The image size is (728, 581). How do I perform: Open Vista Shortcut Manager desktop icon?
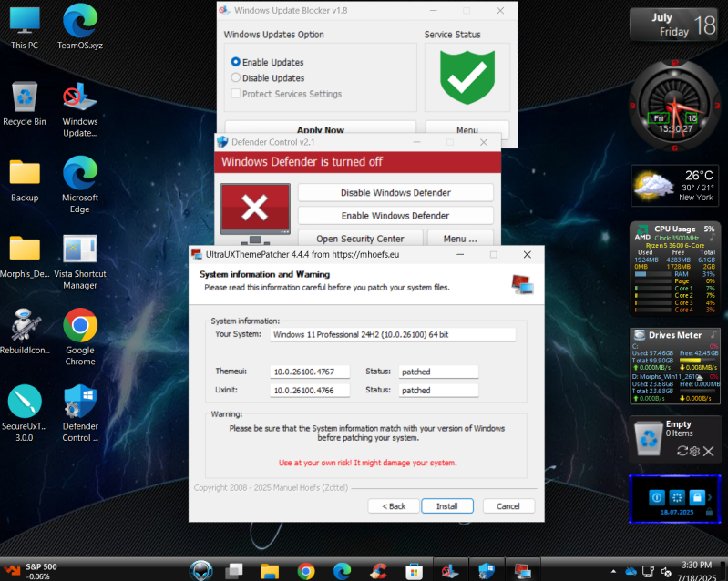click(80, 261)
